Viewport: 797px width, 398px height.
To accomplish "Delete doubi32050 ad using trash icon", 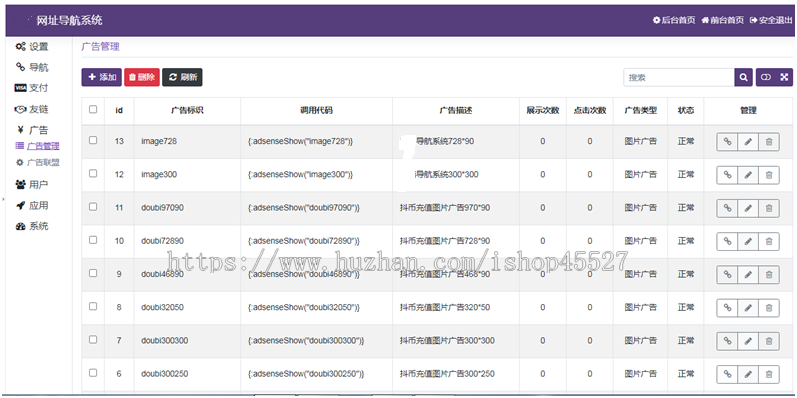I will coord(769,308).
